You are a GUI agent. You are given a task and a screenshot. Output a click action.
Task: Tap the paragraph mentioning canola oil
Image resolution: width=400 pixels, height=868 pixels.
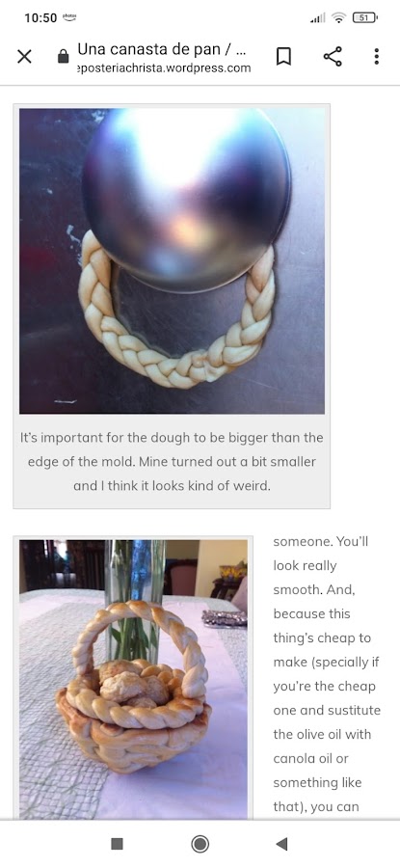pos(327,674)
